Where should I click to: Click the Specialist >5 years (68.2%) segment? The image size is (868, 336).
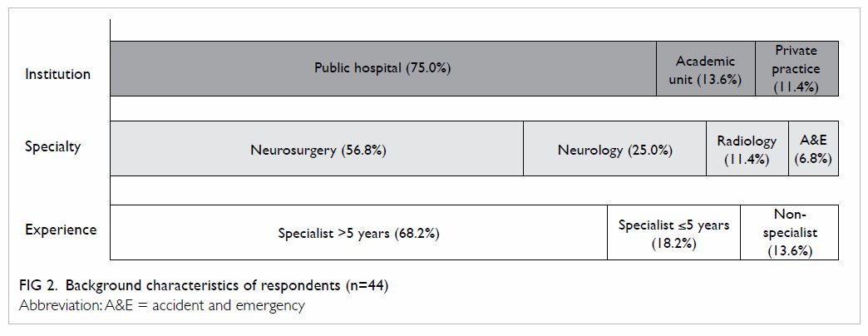pos(358,233)
